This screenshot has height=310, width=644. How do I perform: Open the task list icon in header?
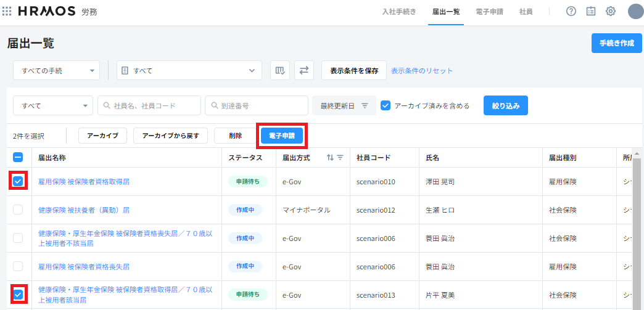[x=590, y=12]
